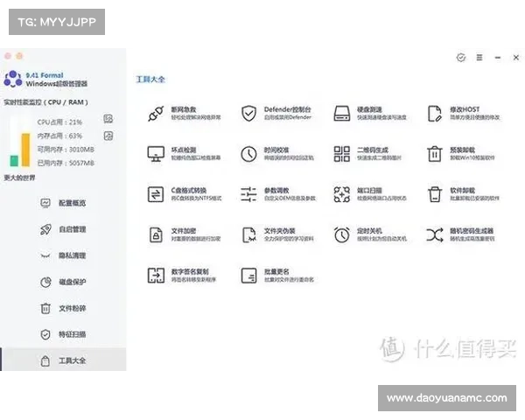Click the verified badge icon in title bar
The height and width of the screenshot is (420, 525).
click(x=461, y=58)
